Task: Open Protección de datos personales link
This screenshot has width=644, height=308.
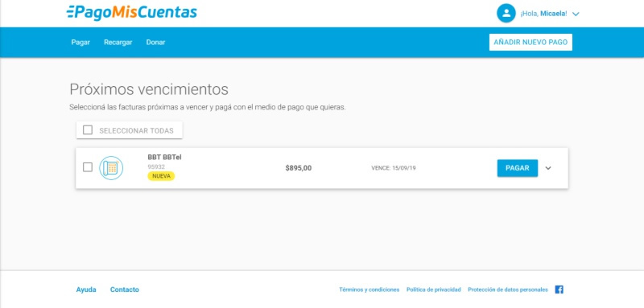Action: click(508, 290)
